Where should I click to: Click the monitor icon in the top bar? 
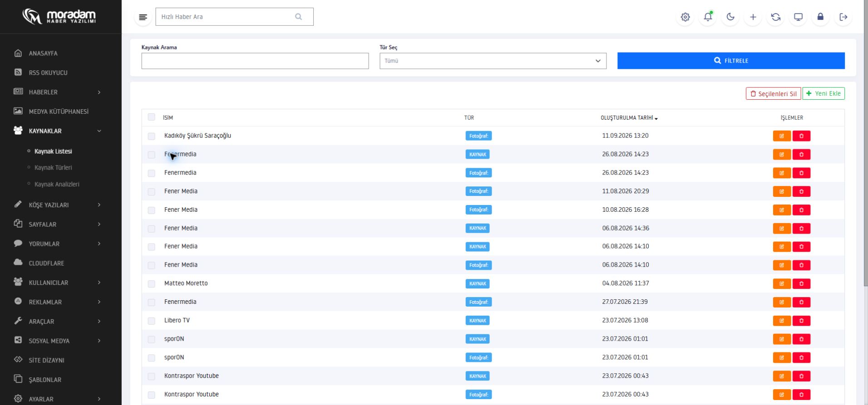[x=798, y=17]
